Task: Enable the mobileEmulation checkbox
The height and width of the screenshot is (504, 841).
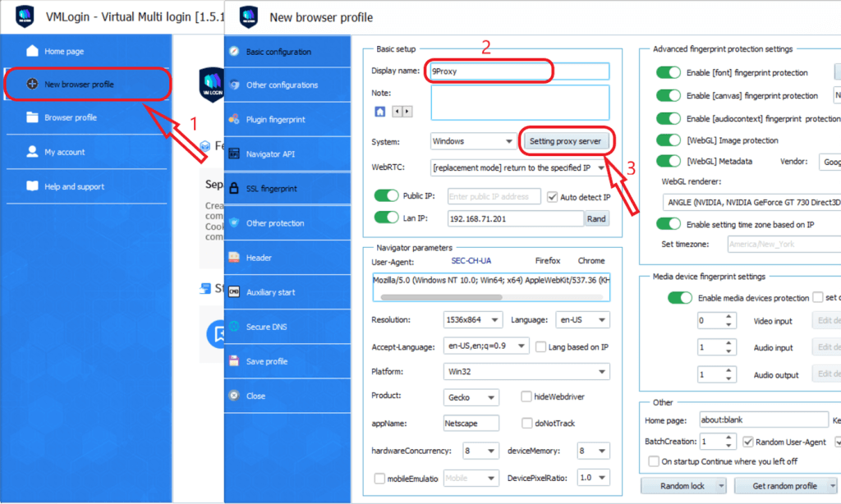Action: (379, 479)
